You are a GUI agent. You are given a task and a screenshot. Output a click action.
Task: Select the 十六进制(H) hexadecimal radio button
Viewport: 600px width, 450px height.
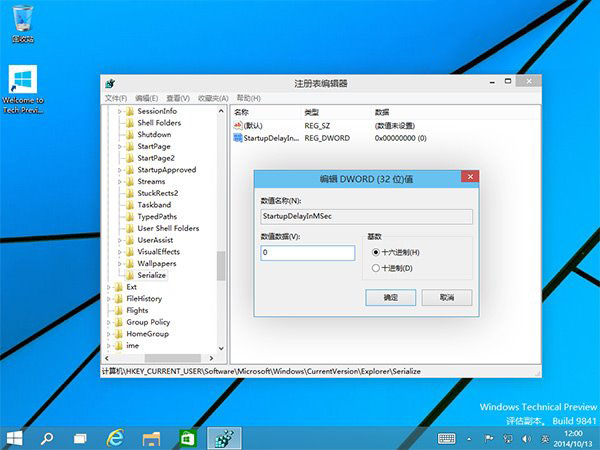point(376,252)
